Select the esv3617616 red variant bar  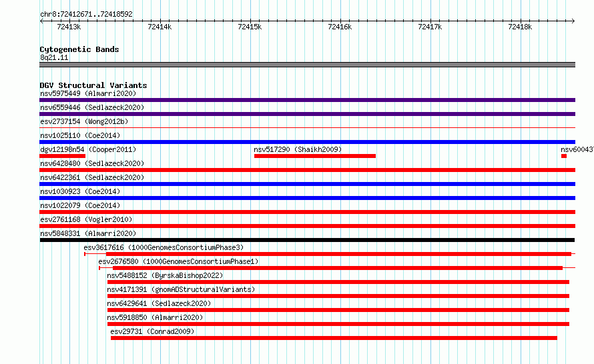[x=338, y=254]
